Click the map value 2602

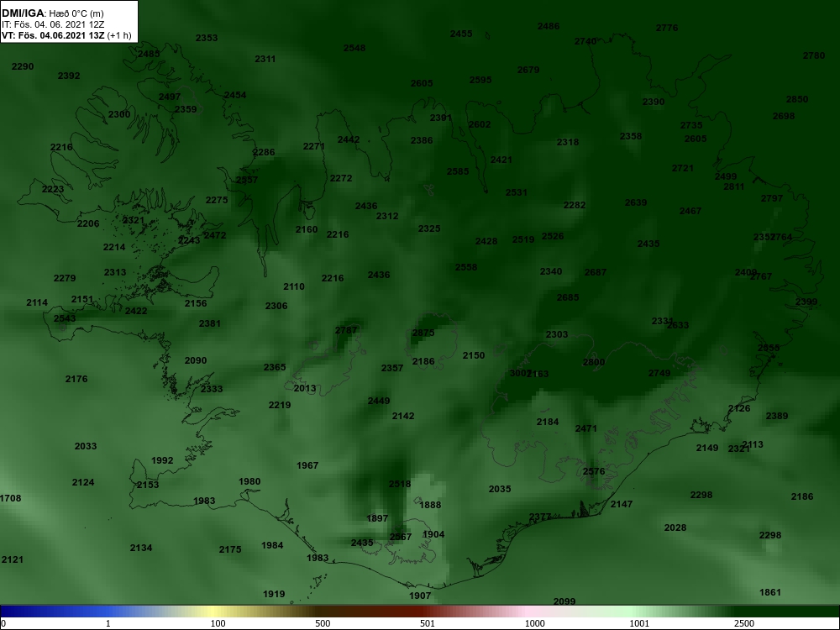(479, 124)
